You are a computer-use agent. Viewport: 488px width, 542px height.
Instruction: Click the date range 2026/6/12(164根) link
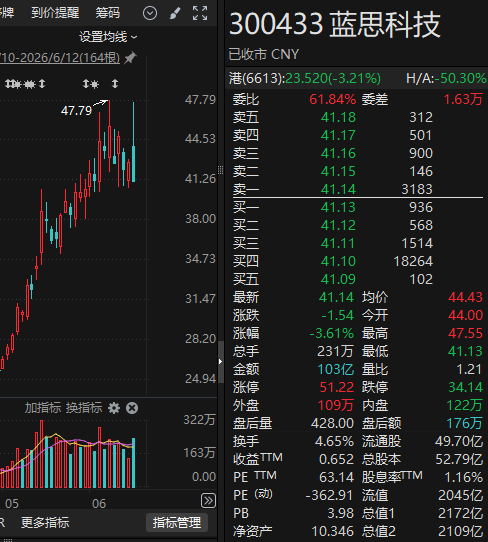click(60, 58)
